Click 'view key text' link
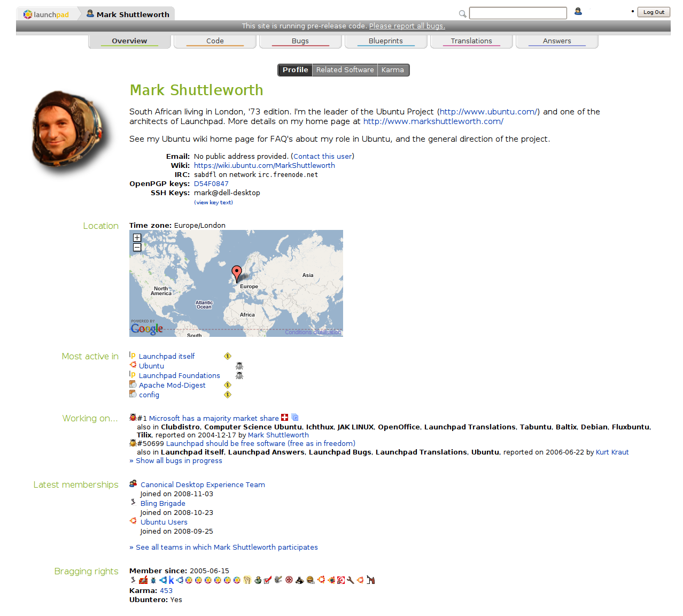The height and width of the screenshot is (616, 683). point(213,203)
